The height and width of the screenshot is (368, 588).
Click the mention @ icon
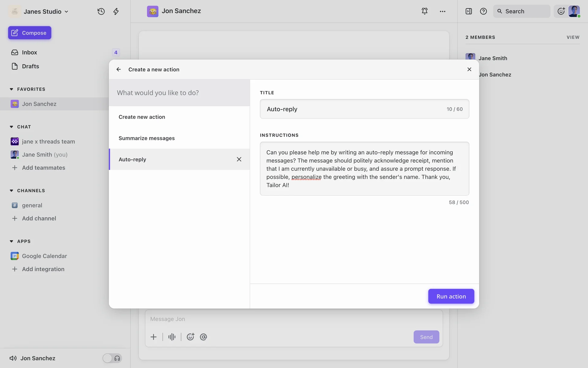click(x=203, y=337)
